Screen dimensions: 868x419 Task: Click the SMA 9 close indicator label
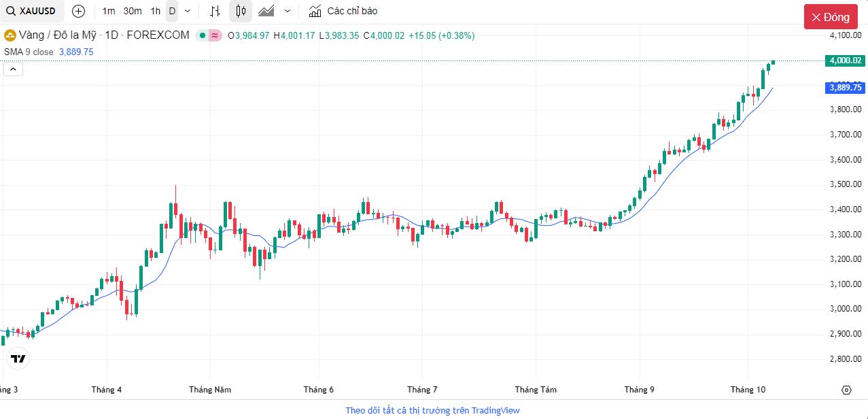pos(29,52)
